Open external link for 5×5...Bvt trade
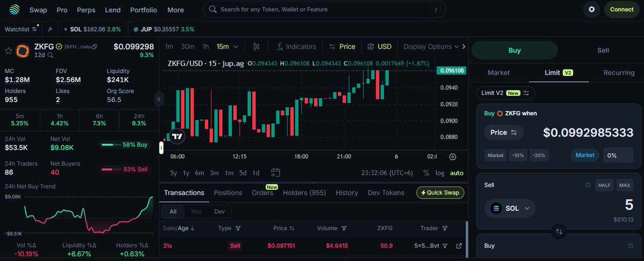Viewport: 644px width, 261px height. pyautogui.click(x=459, y=246)
